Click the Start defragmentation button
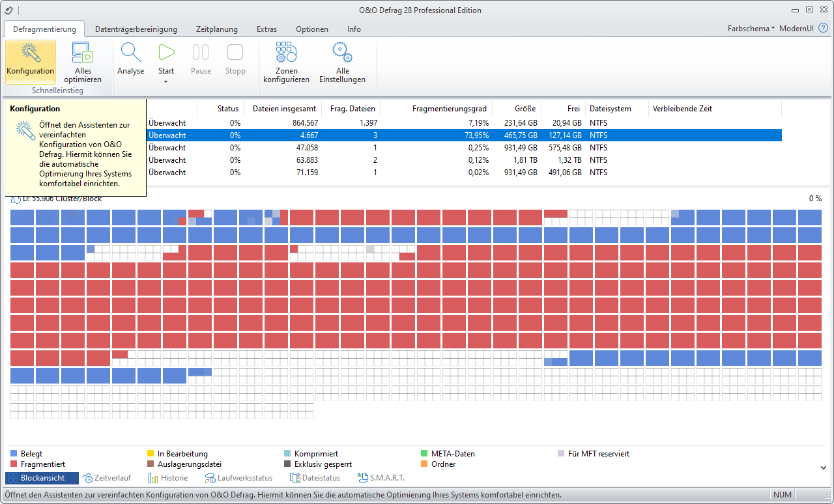This screenshot has width=834, height=504. (166, 57)
